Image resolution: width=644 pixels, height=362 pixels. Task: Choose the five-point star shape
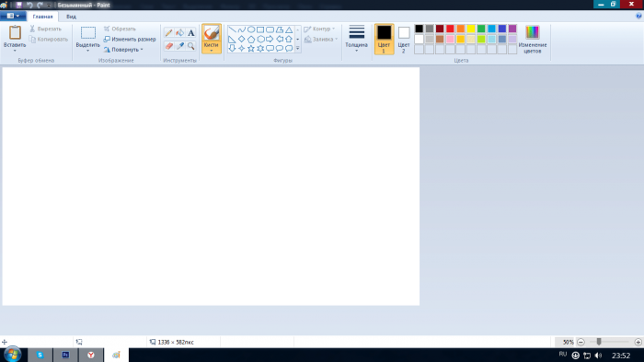pos(251,49)
